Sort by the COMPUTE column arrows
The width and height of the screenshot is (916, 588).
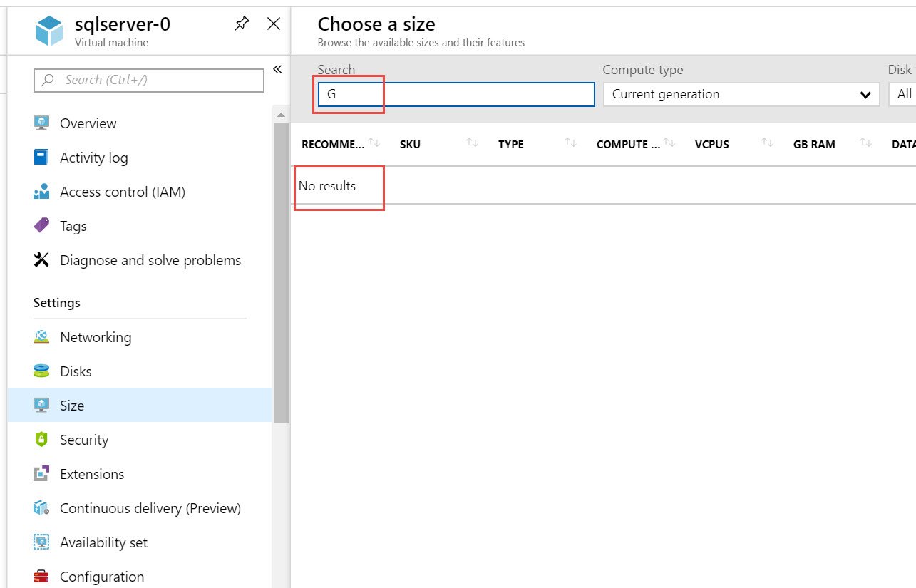(x=669, y=143)
